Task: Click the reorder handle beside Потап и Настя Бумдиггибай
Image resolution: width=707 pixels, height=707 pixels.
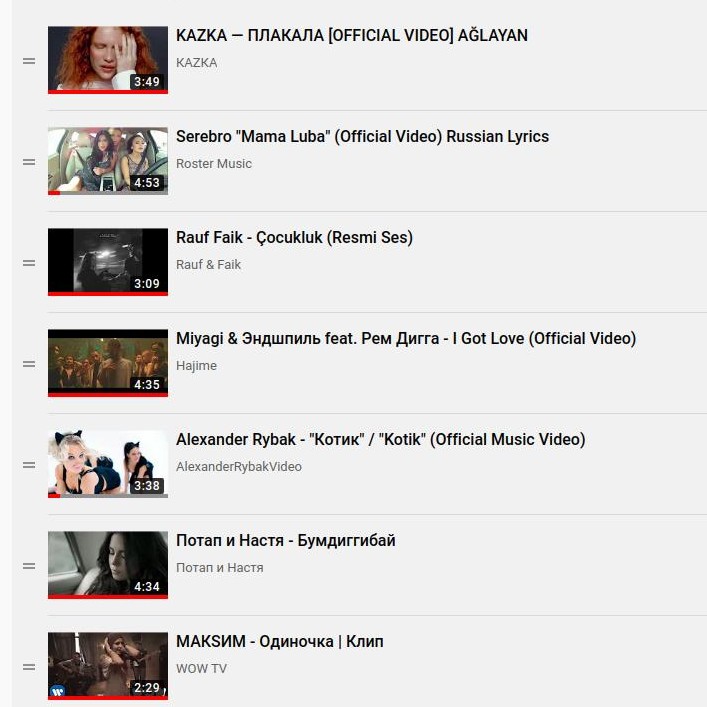Action: click(29, 566)
